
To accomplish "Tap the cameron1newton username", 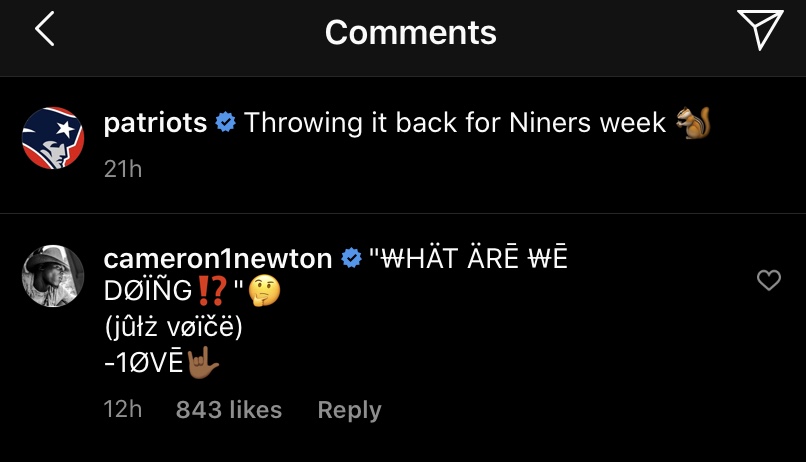I will (217, 259).
